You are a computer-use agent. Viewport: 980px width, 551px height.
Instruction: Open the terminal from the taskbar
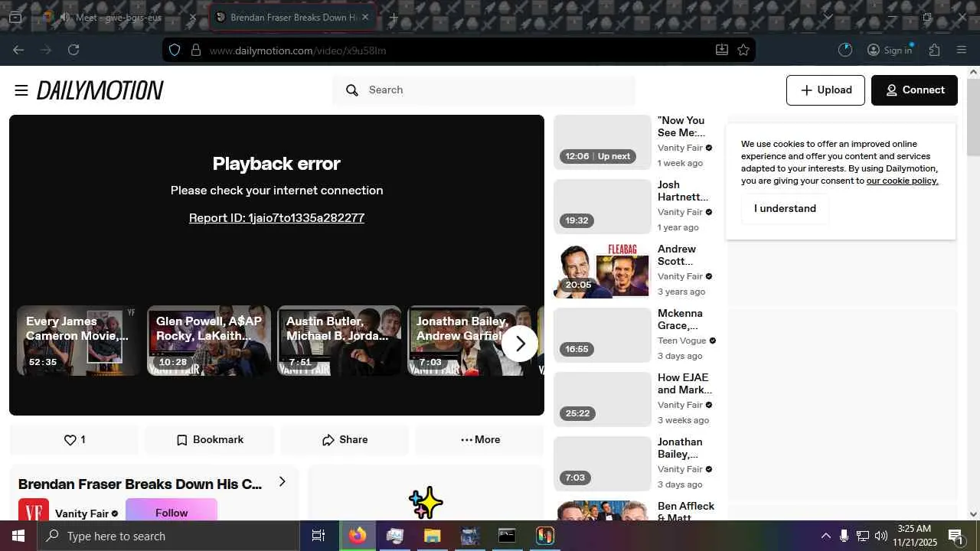point(507,536)
